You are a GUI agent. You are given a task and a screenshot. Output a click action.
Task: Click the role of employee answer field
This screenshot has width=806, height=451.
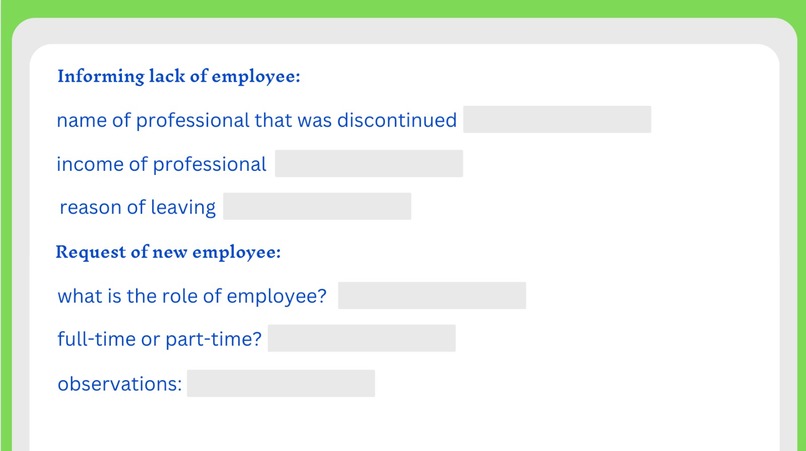click(432, 295)
